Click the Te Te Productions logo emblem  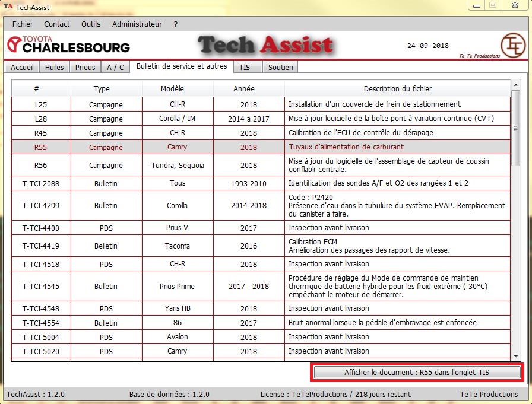click(512, 45)
